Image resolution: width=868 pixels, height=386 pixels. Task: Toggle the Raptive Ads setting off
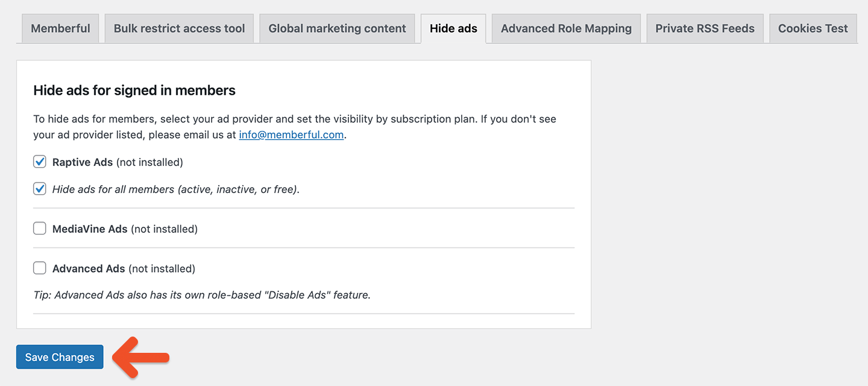coord(39,162)
